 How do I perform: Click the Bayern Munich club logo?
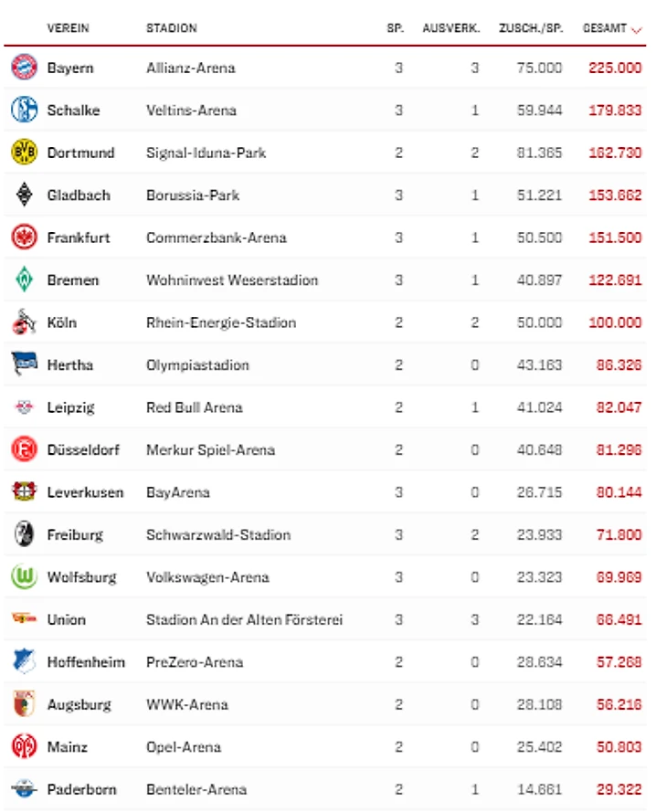click(x=24, y=68)
